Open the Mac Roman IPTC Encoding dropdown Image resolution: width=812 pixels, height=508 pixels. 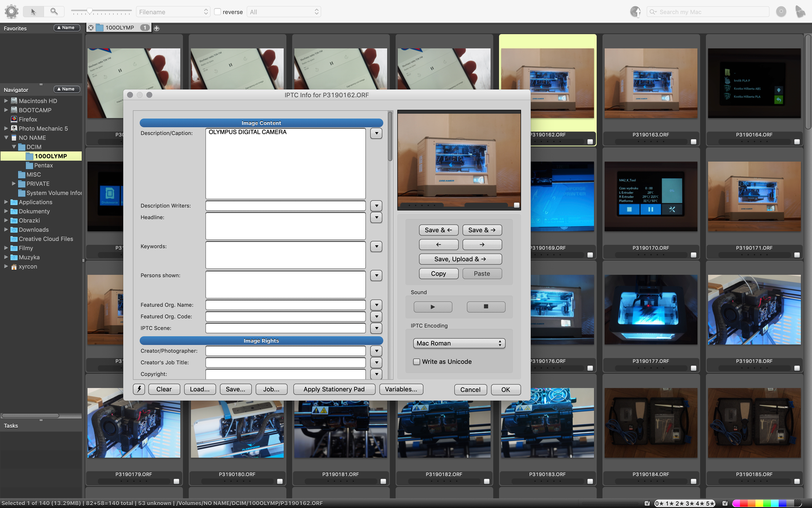pyautogui.click(x=459, y=343)
